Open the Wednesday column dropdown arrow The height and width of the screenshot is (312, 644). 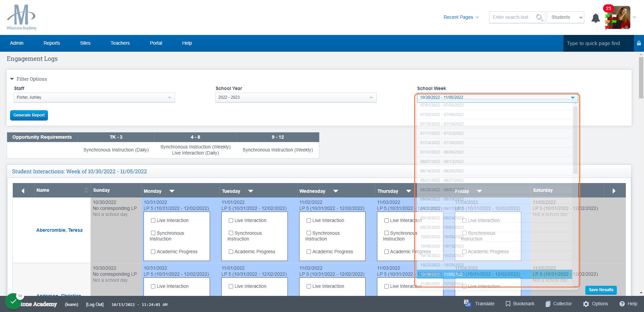336,191
